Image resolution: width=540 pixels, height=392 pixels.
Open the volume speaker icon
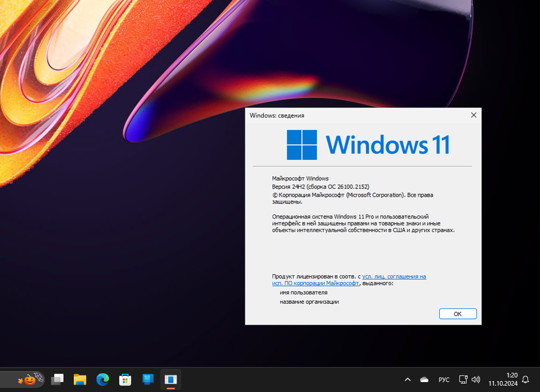(476, 379)
